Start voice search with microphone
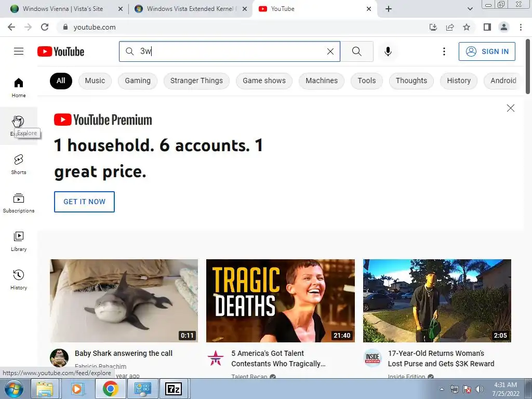This screenshot has height=399, width=532. pyautogui.click(x=388, y=51)
